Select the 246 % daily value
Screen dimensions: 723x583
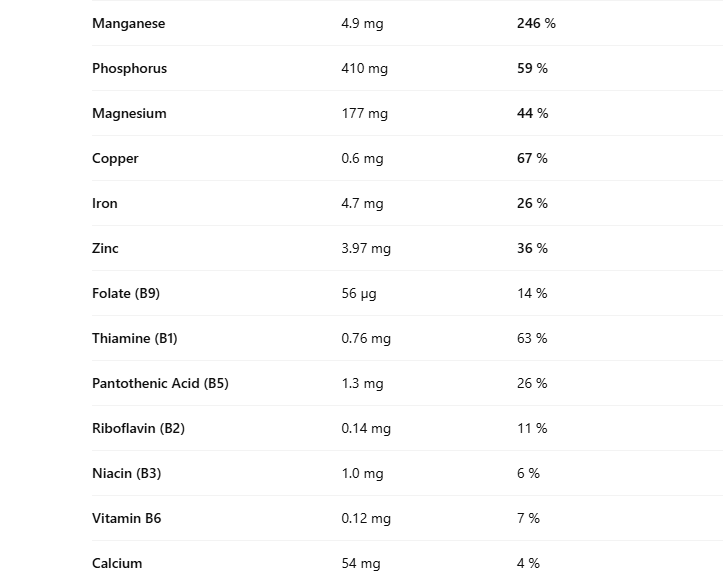[536, 23]
